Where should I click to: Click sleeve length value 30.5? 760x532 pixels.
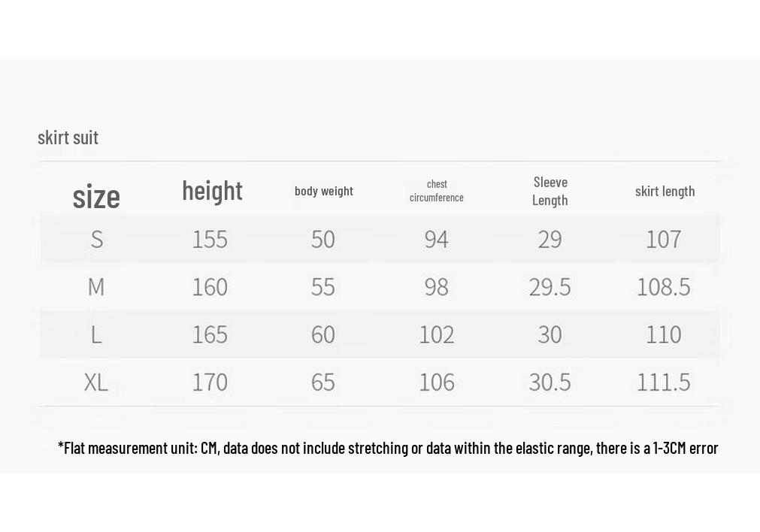point(550,382)
